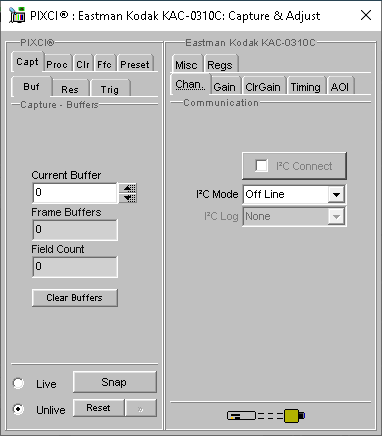Viewport: 382px width, 436px height.
Task: Click the camera connection status icon
Action: [266, 416]
